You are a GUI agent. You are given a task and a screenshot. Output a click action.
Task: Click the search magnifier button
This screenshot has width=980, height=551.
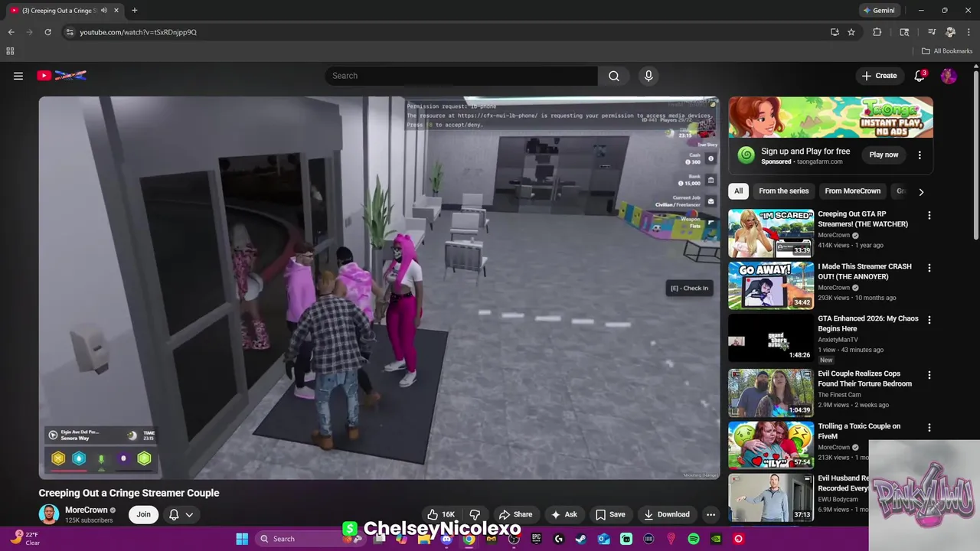pyautogui.click(x=614, y=76)
